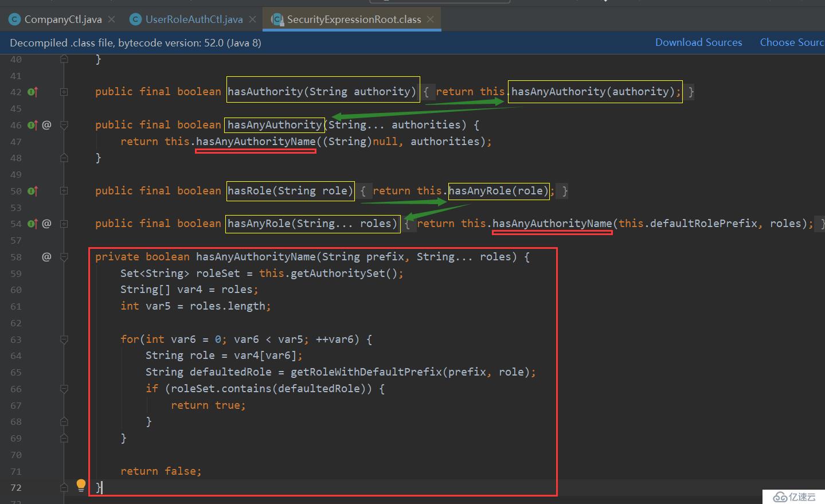The width and height of the screenshot is (825, 504).
Task: Click the fold end marker on line 68
Action: [64, 421]
